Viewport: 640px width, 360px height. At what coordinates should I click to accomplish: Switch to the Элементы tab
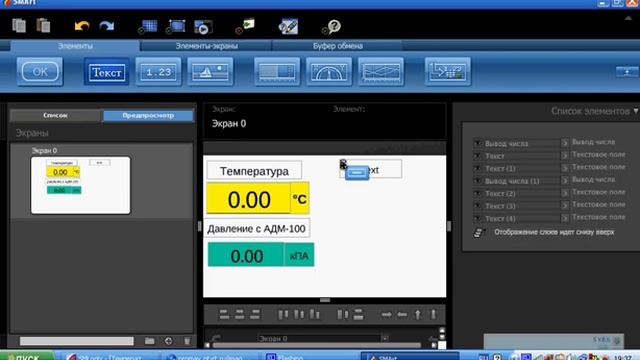point(75,46)
